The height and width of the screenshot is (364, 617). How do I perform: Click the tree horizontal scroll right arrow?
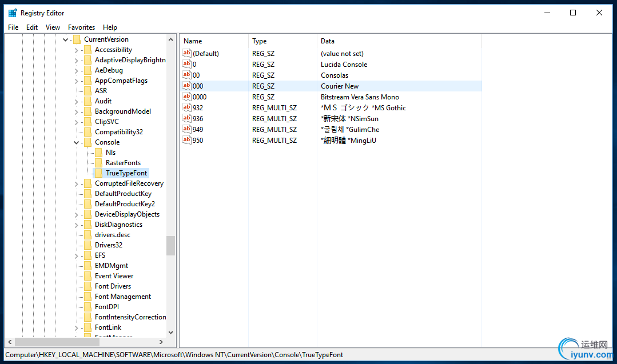point(161,342)
